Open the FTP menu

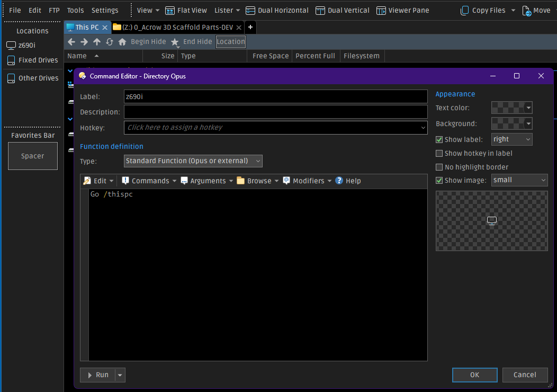coord(55,11)
